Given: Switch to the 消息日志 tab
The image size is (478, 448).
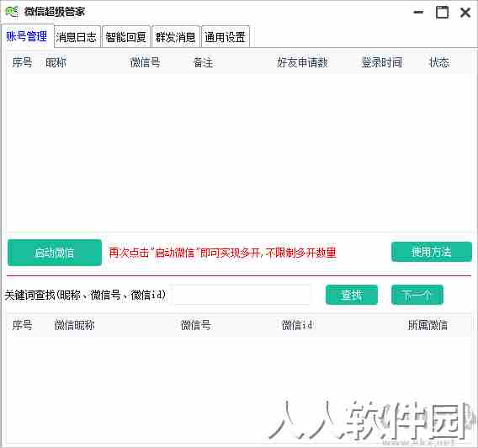Looking at the screenshot, I should click(77, 37).
